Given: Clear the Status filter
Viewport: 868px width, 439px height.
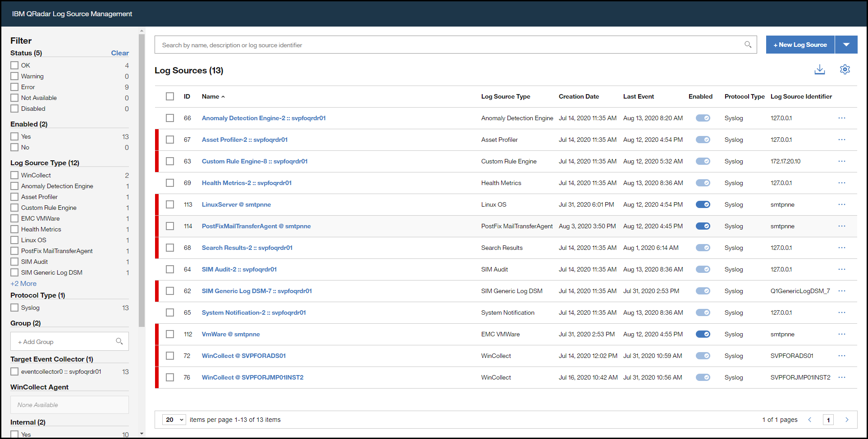Looking at the screenshot, I should (120, 53).
